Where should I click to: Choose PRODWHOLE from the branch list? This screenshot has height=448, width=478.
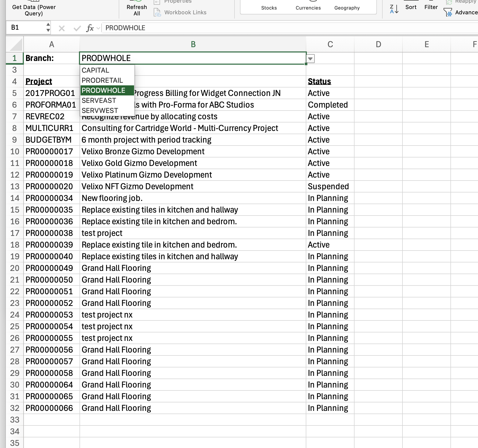click(x=107, y=90)
